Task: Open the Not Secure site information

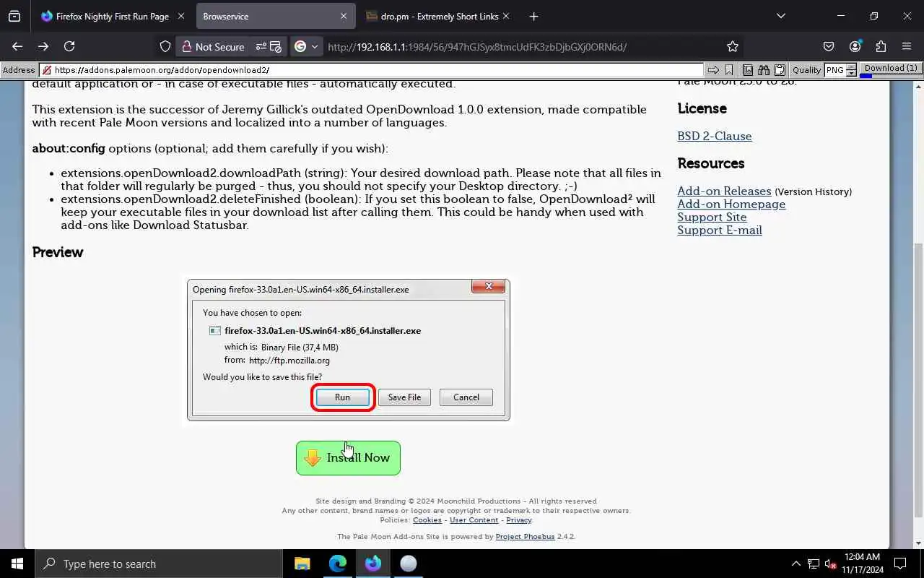Action: 213,46
